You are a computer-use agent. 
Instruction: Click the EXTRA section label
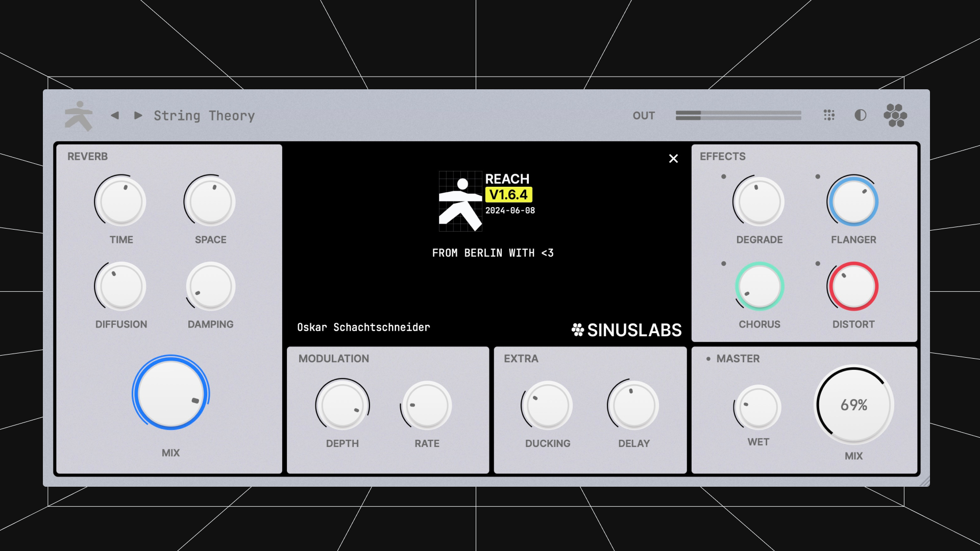[521, 359]
